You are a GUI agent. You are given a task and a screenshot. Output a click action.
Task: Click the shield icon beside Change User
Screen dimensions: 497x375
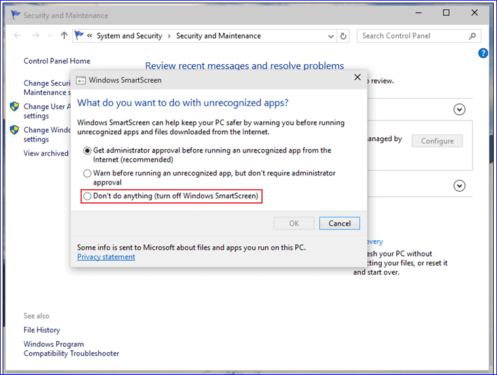(x=14, y=107)
